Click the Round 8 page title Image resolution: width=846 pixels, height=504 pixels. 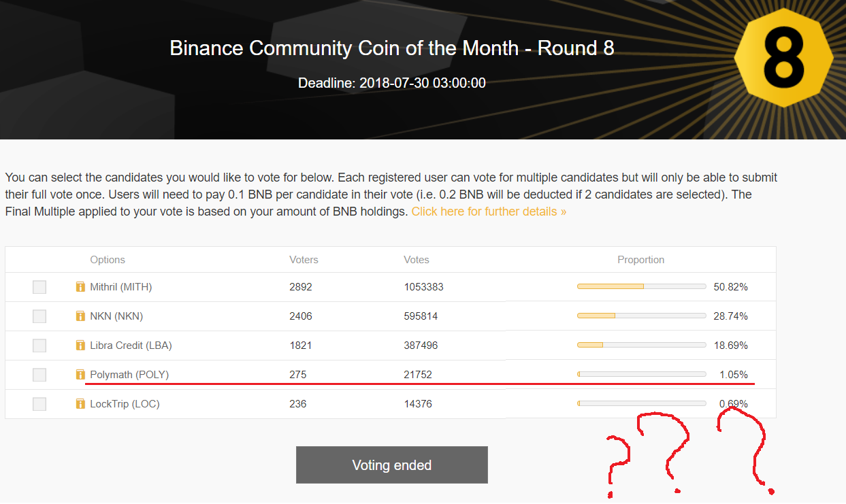pyautogui.click(x=392, y=48)
